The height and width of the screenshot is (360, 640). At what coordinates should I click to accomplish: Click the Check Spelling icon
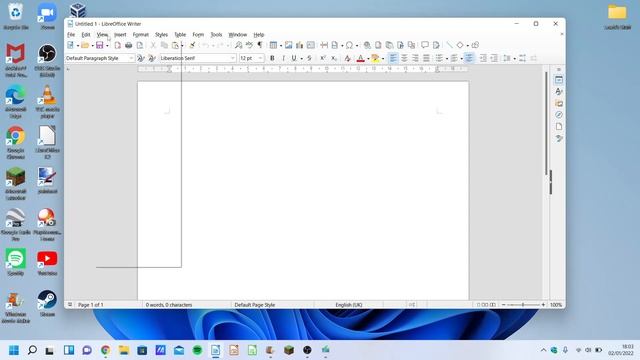pos(249,45)
